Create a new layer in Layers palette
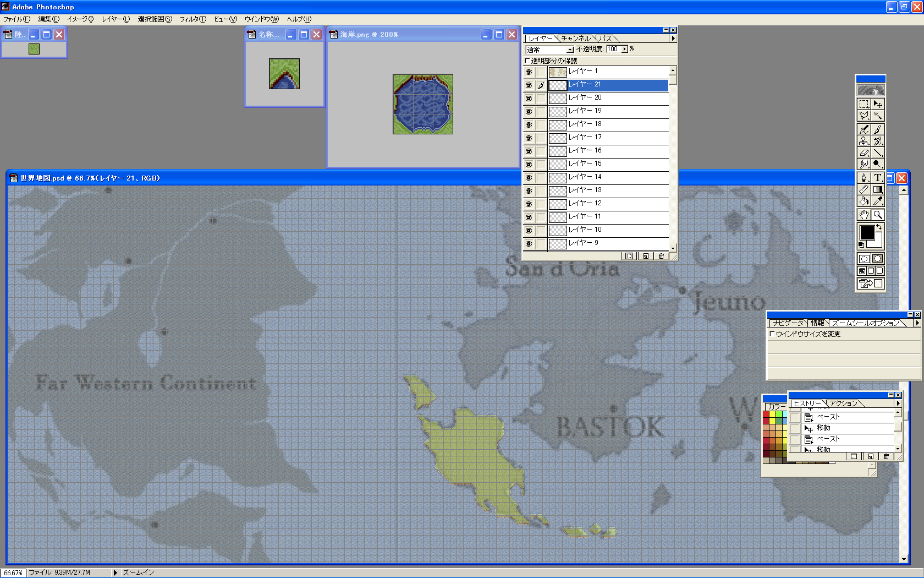 point(646,256)
